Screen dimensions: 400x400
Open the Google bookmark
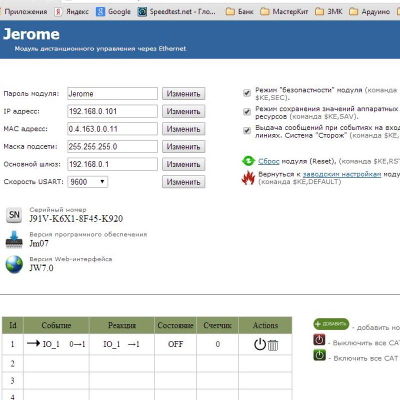[x=113, y=12]
